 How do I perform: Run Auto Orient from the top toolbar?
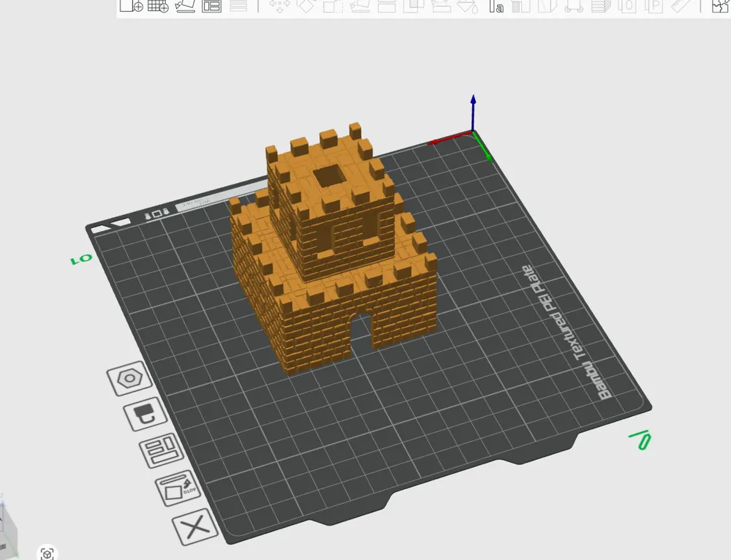185,6
